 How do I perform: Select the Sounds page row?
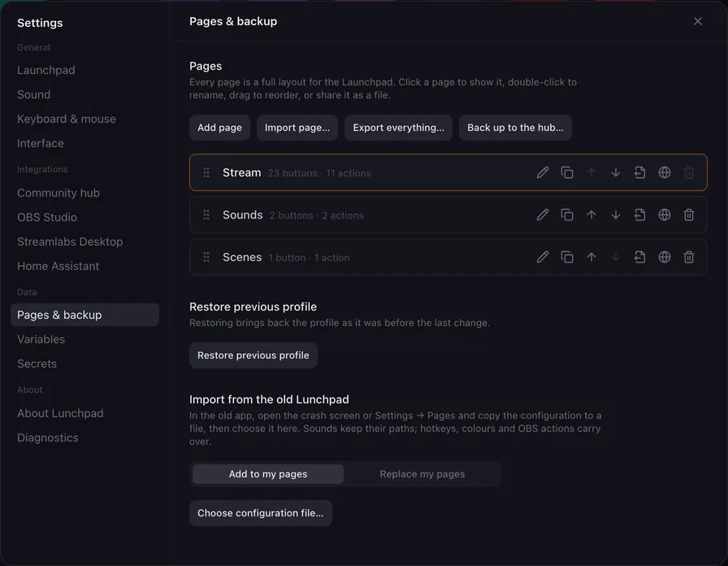pos(448,215)
